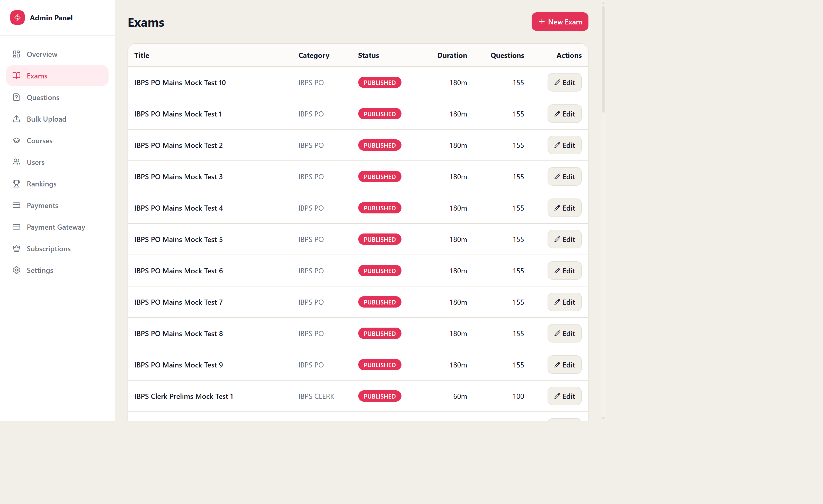Select title IBPS PO Mains Mock Test 1

point(178,114)
